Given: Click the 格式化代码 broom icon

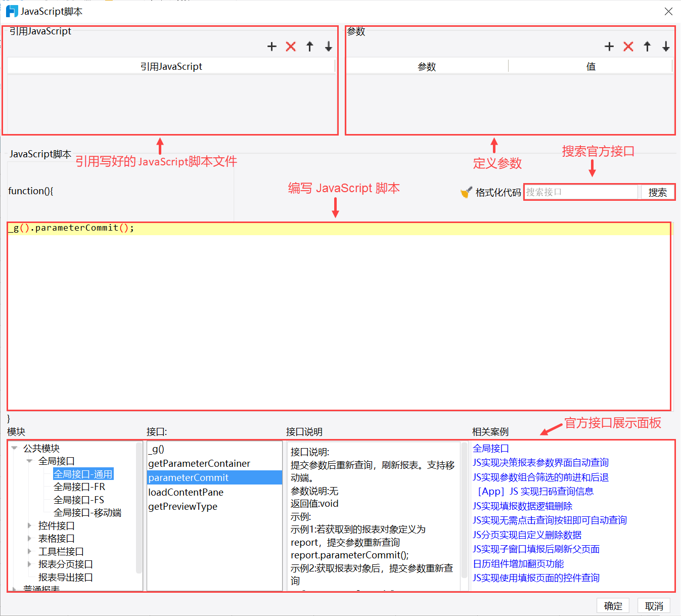Looking at the screenshot, I should pos(466,192).
